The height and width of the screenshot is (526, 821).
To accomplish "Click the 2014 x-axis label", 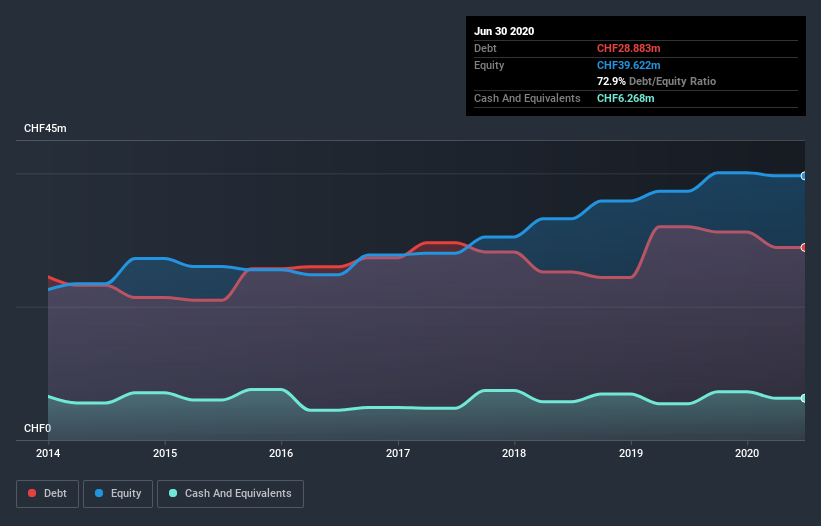I will [x=48, y=453].
